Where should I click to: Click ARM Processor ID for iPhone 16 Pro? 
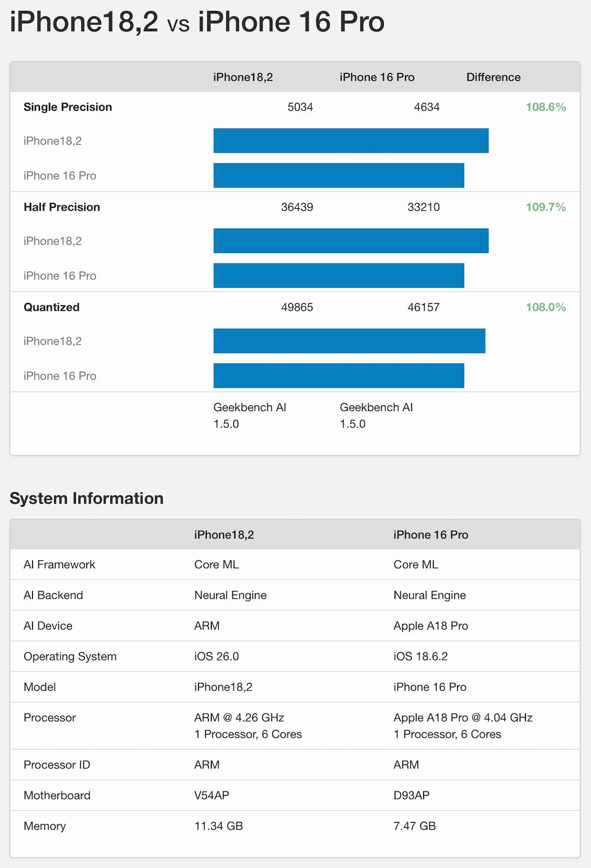[x=406, y=765]
